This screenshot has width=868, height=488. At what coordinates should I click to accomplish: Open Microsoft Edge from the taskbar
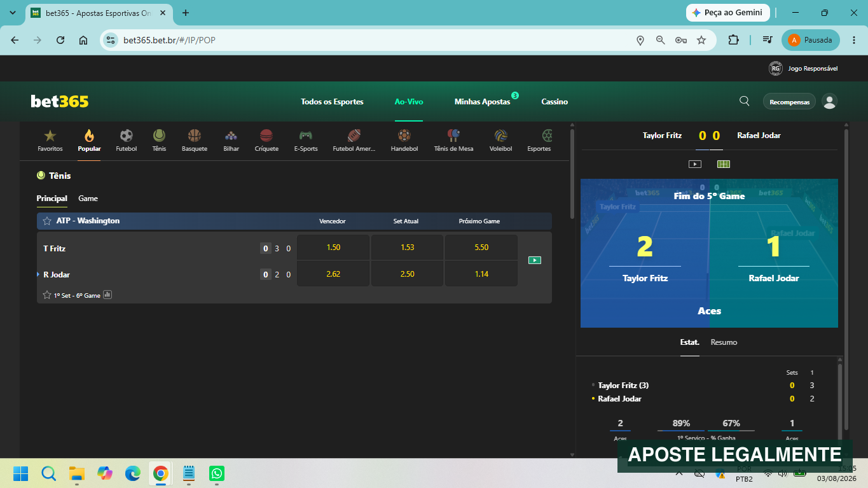(x=132, y=473)
